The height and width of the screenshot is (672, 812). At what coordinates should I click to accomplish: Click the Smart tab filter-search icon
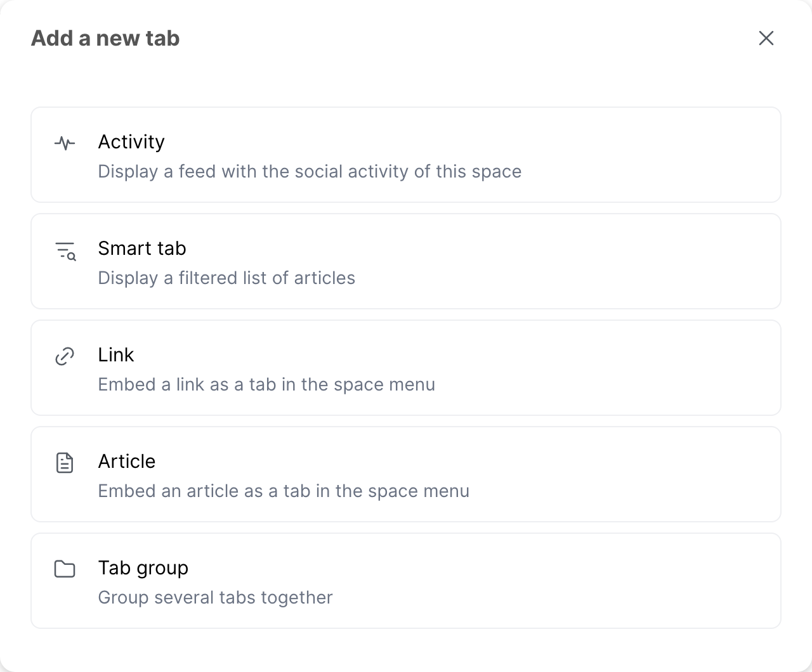click(65, 251)
